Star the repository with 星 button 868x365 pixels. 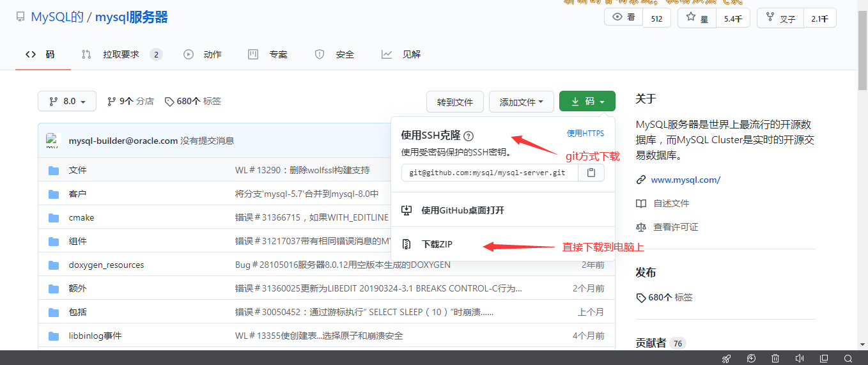[x=697, y=18]
